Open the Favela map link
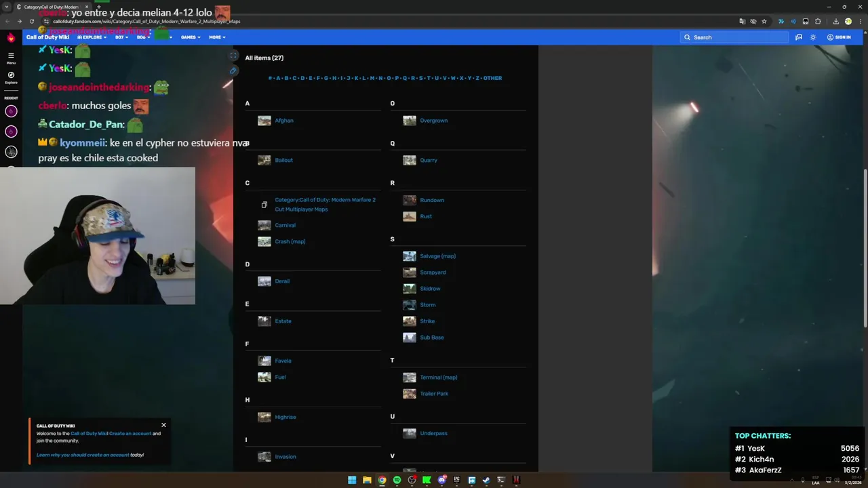Viewport: 868px width, 488px height. pos(283,361)
